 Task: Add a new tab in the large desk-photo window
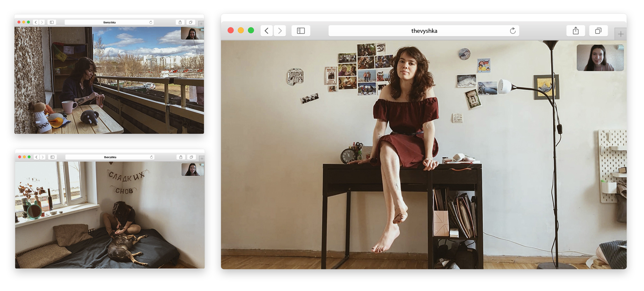pos(621,34)
